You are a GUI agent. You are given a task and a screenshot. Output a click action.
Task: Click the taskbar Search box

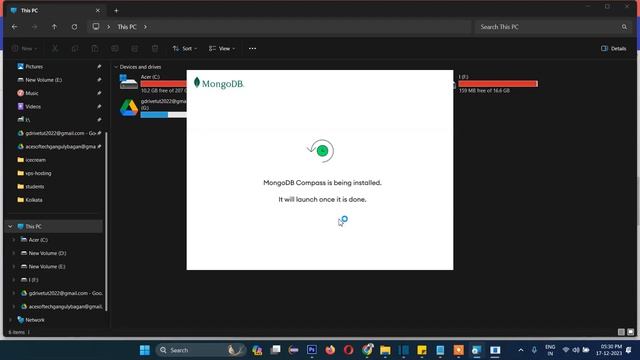pyautogui.click(x=200, y=350)
